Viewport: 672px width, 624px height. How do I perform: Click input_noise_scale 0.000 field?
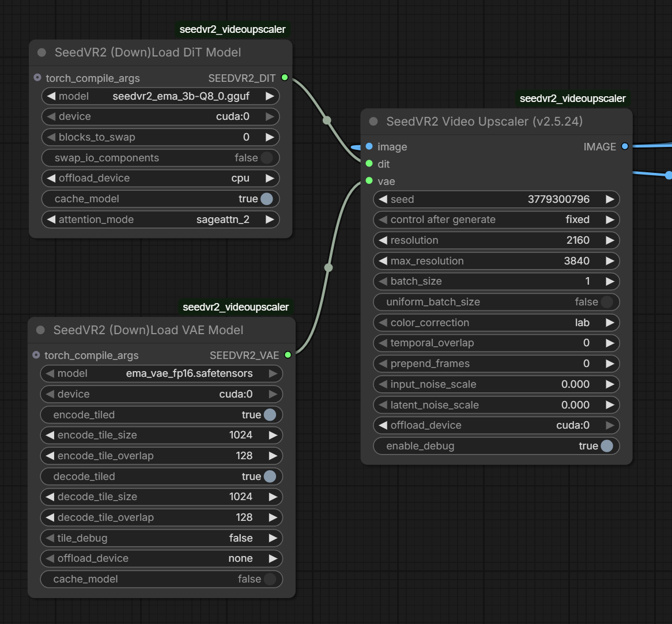(497, 384)
